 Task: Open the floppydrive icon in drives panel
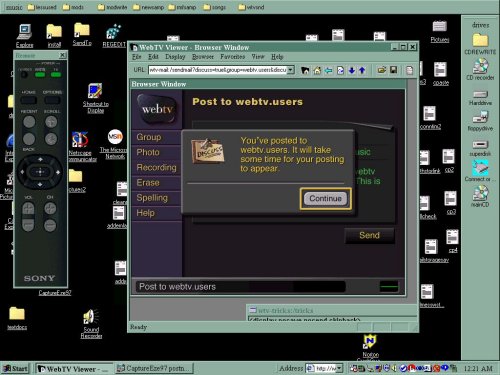pos(480,121)
